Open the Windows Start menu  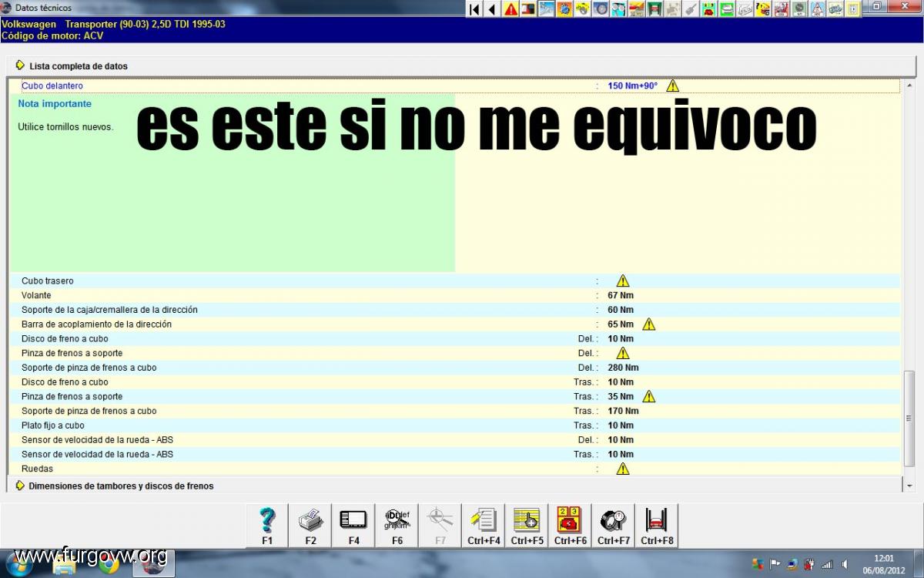click(18, 563)
